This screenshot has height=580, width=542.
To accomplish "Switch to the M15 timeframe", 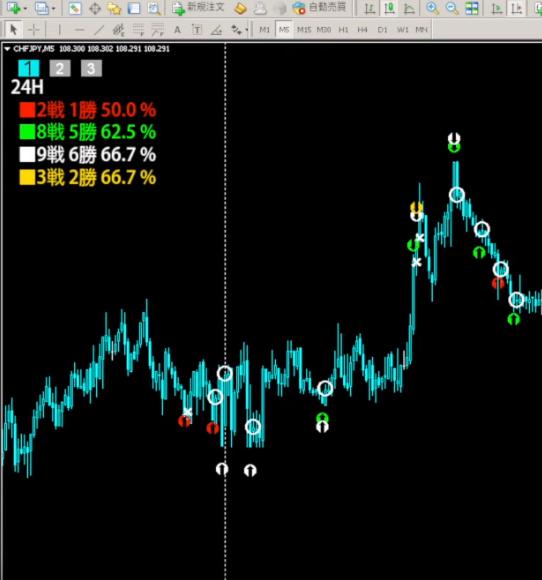I will point(304,30).
